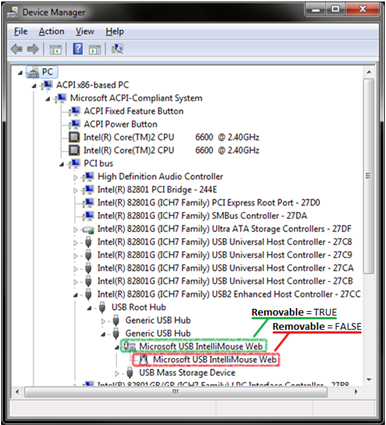Click the horizontal scrollbar left arrow

tap(17, 392)
